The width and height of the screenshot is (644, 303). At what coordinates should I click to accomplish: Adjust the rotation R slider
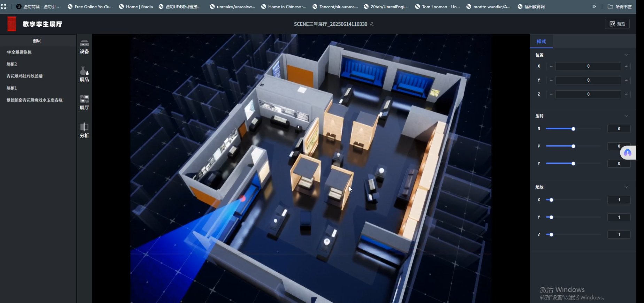click(x=573, y=129)
